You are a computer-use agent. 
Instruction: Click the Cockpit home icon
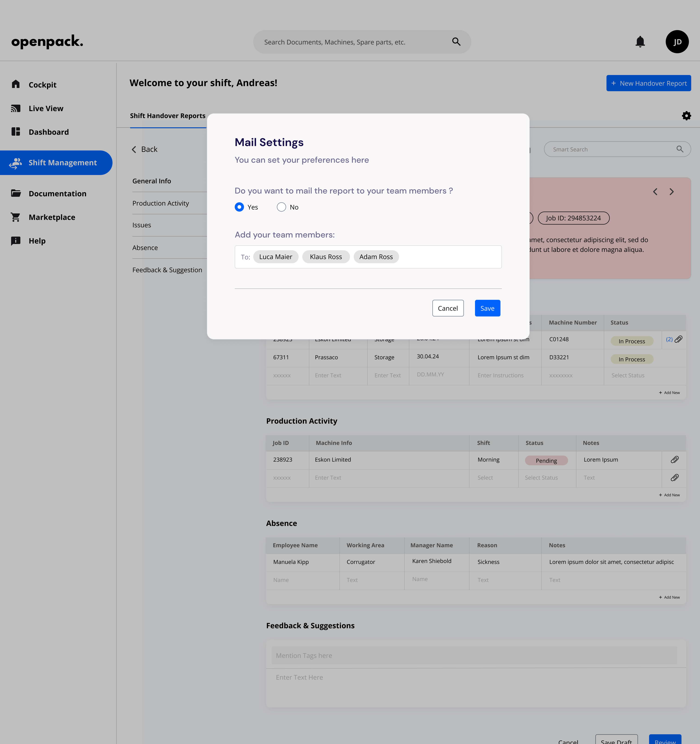pos(16,84)
